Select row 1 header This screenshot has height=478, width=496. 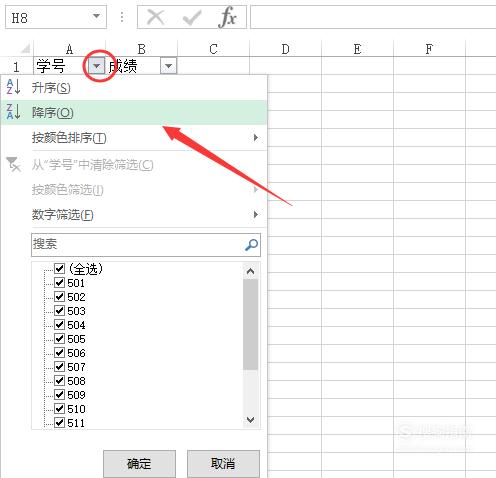coord(16,66)
